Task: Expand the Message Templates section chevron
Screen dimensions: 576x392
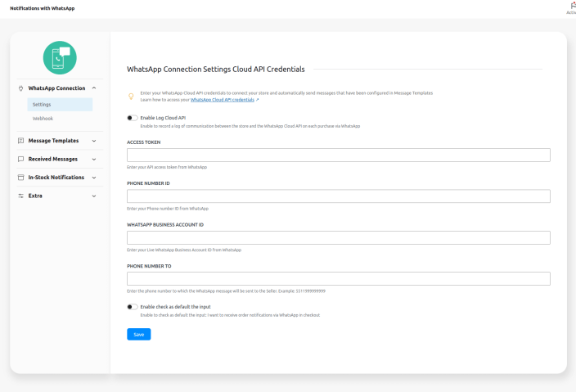Action: 94,141
